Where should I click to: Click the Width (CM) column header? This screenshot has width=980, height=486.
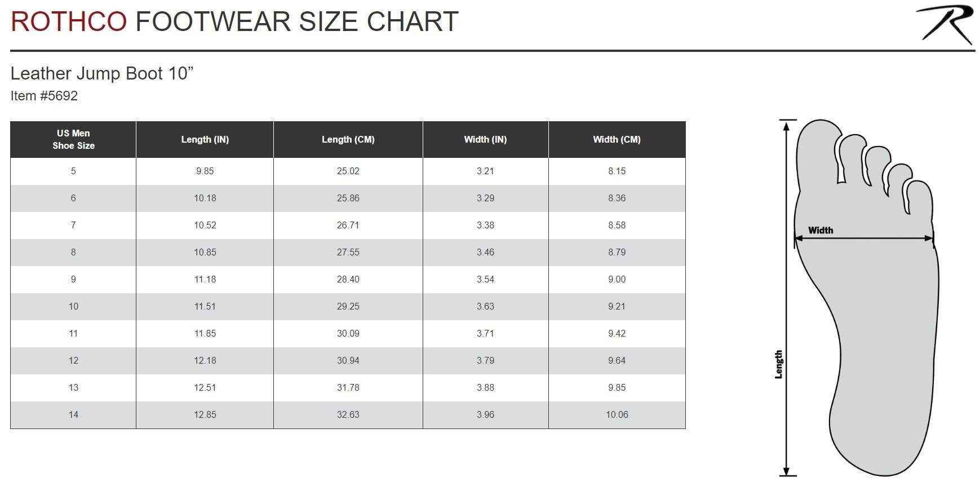click(617, 139)
